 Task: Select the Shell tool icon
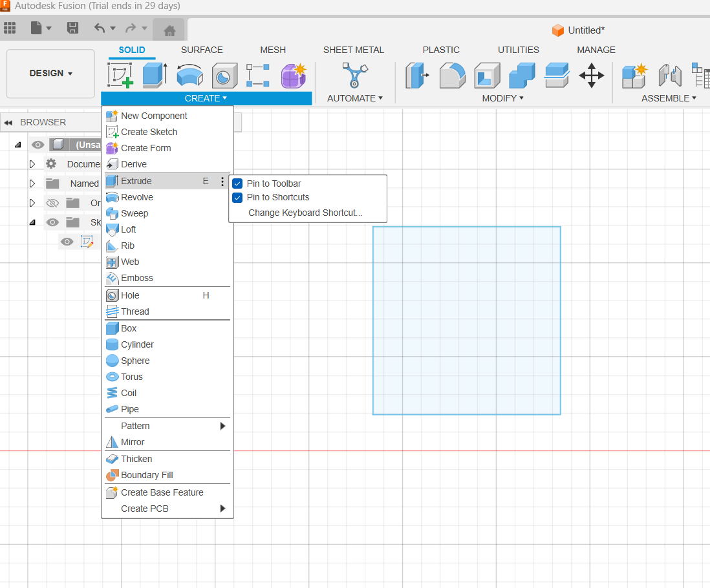click(x=487, y=75)
